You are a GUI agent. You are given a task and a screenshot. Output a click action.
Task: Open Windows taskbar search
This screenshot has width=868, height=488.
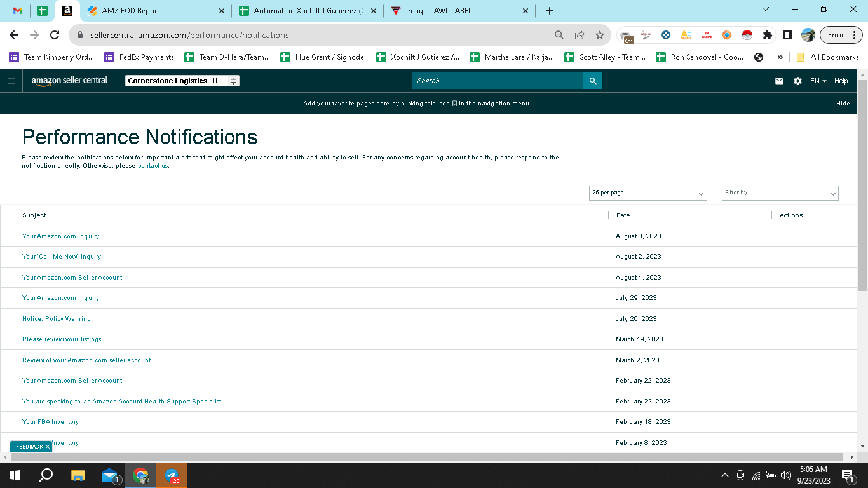pyautogui.click(x=46, y=475)
